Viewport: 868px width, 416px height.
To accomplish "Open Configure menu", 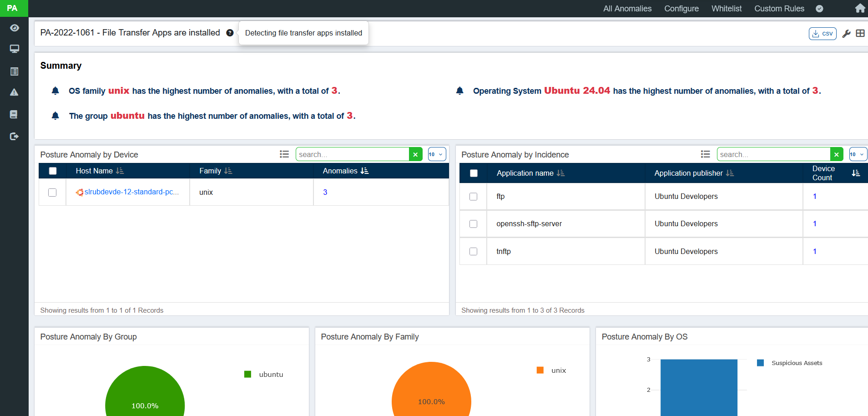I will [681, 9].
